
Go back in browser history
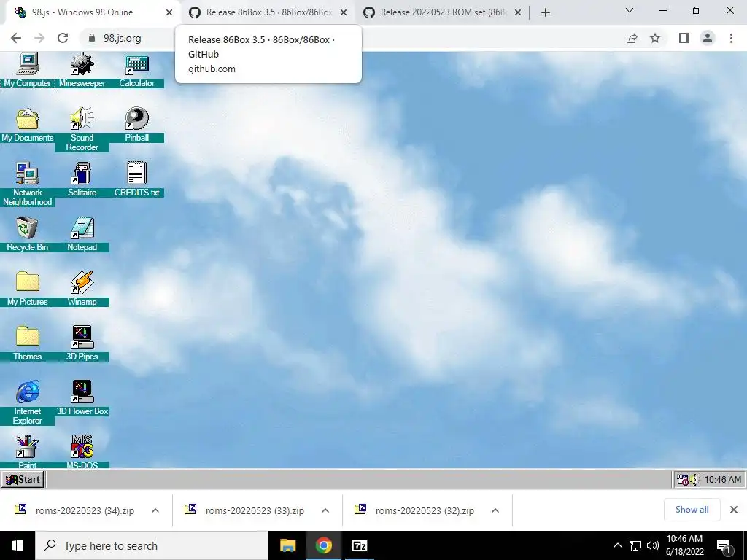pos(16,38)
